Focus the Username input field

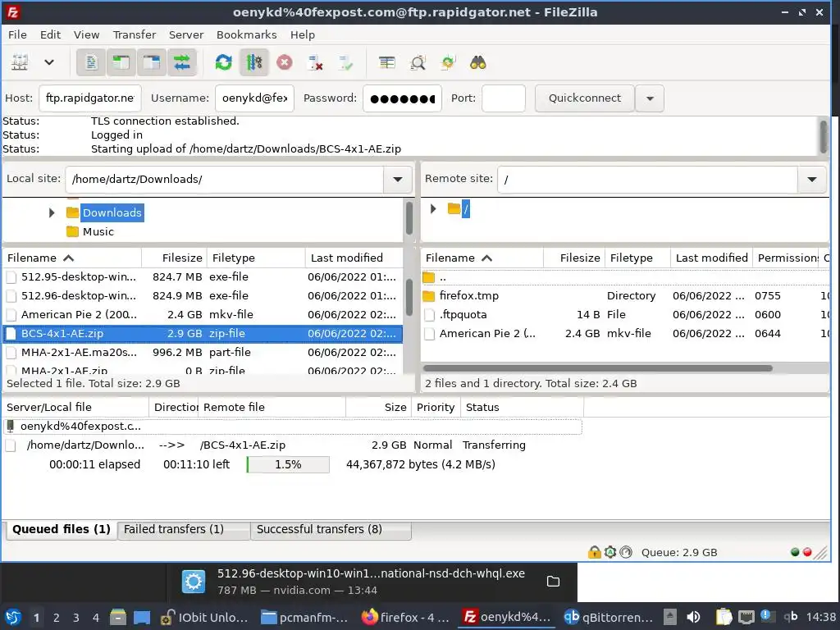pos(254,98)
